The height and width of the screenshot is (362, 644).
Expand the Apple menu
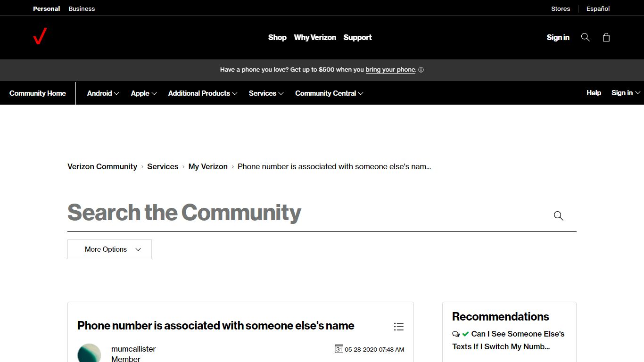[144, 93]
